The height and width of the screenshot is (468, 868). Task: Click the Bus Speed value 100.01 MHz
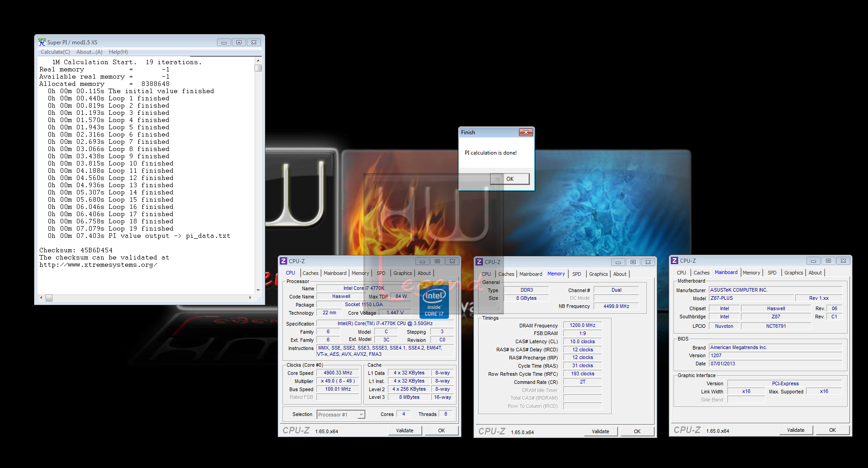coord(338,389)
